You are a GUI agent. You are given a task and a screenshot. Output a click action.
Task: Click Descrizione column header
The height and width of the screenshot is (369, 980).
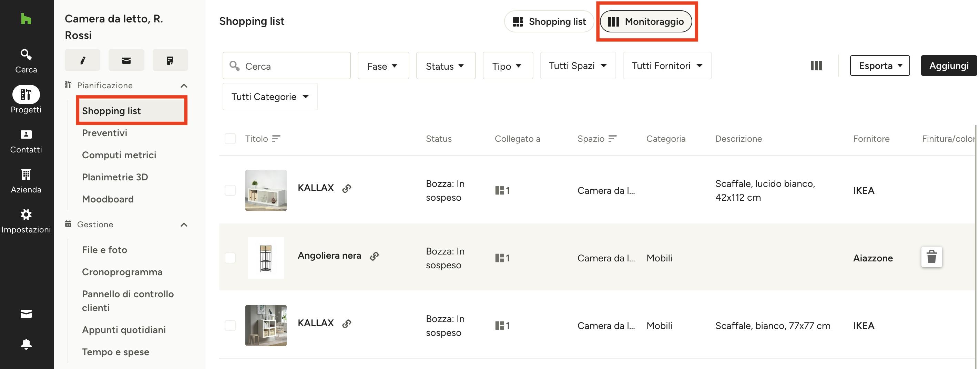point(738,139)
